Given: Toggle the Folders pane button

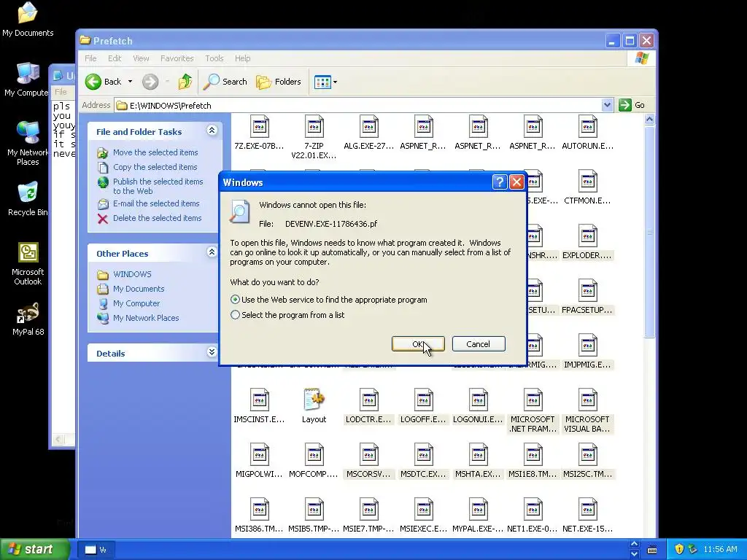Looking at the screenshot, I should coord(279,82).
